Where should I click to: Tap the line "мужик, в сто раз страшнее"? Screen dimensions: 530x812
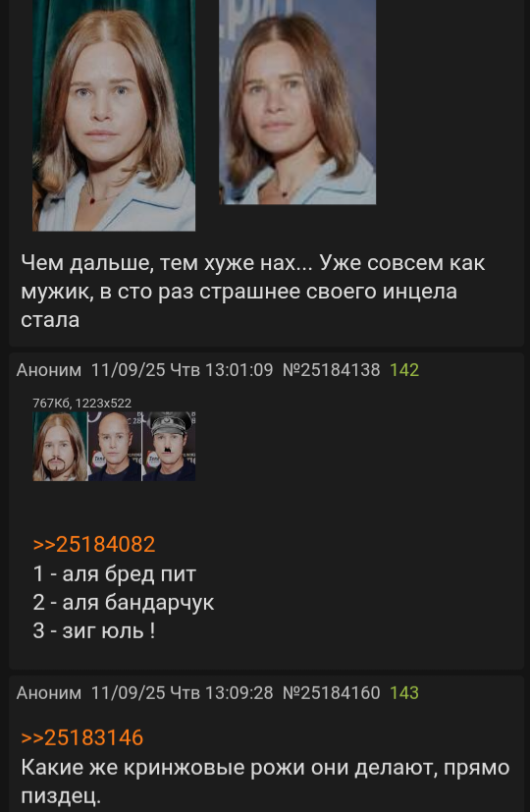click(x=238, y=292)
